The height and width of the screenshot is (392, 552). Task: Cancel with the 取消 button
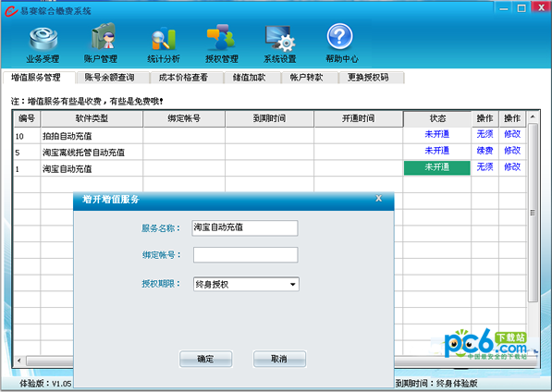279,359
